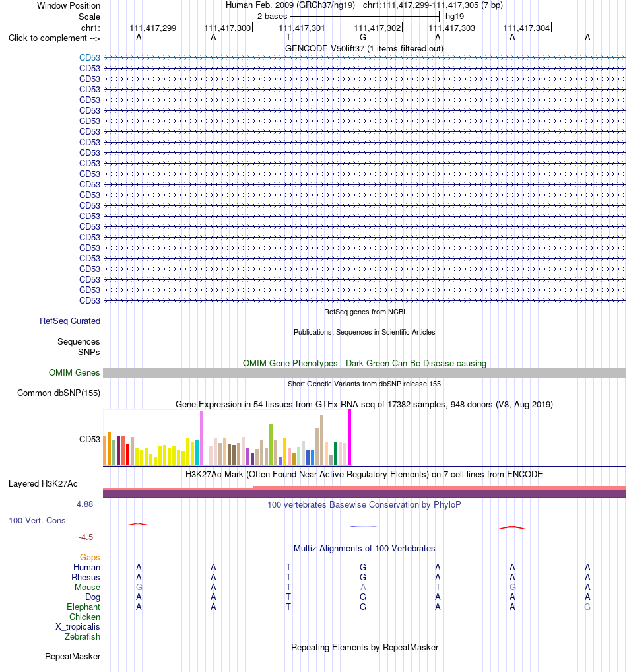Screen dimensions: 627x672
Task: Open the OMIM Genes track label
Action: [x=74, y=372]
